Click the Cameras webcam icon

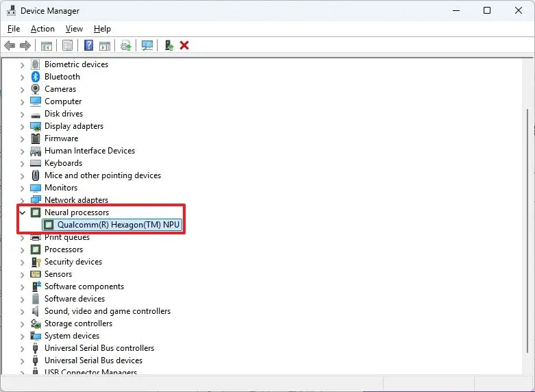[x=36, y=89]
